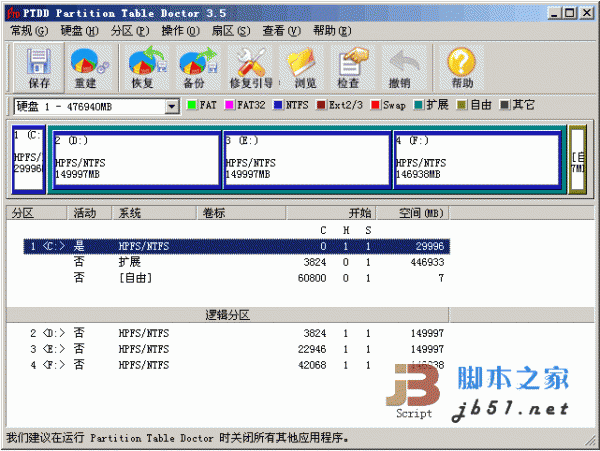This screenshot has height=451, width=600.
Task: Click the 活动 column header
Action: click(x=89, y=213)
